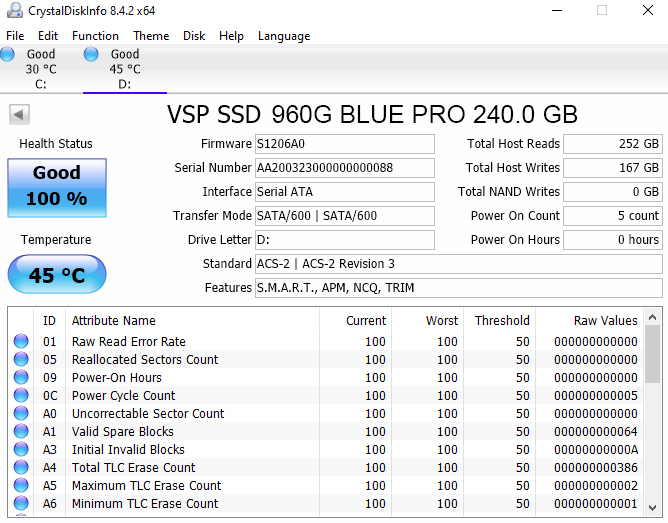Open the Language menu
Screen dimensions: 668x523
(x=284, y=36)
